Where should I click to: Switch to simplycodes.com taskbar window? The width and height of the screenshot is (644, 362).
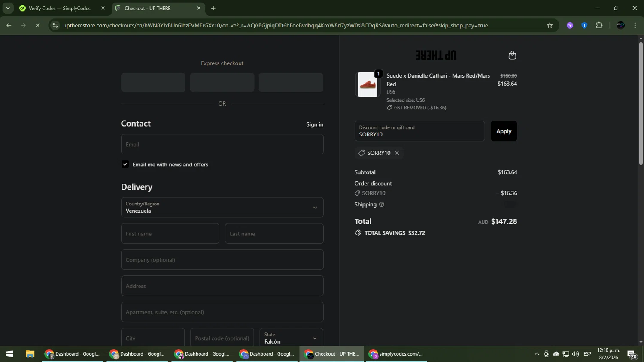click(397, 354)
